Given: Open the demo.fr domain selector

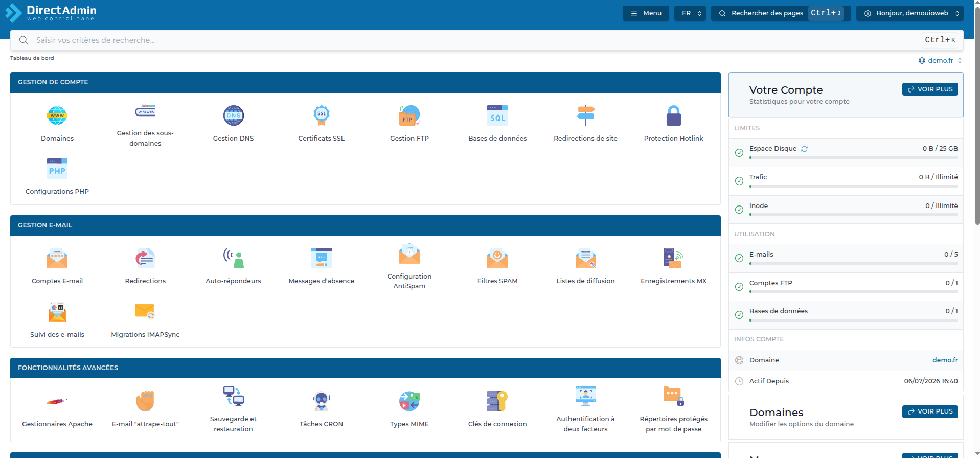Looking at the screenshot, I should pyautogui.click(x=940, y=60).
